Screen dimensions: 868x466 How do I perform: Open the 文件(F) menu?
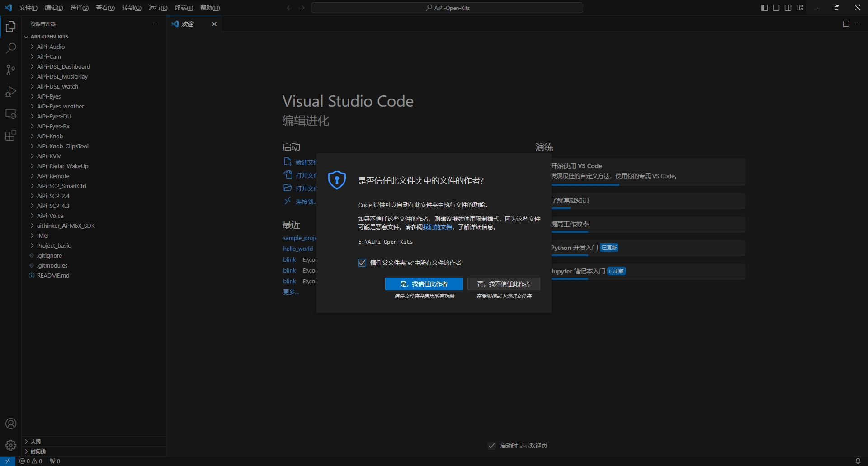tap(28, 8)
